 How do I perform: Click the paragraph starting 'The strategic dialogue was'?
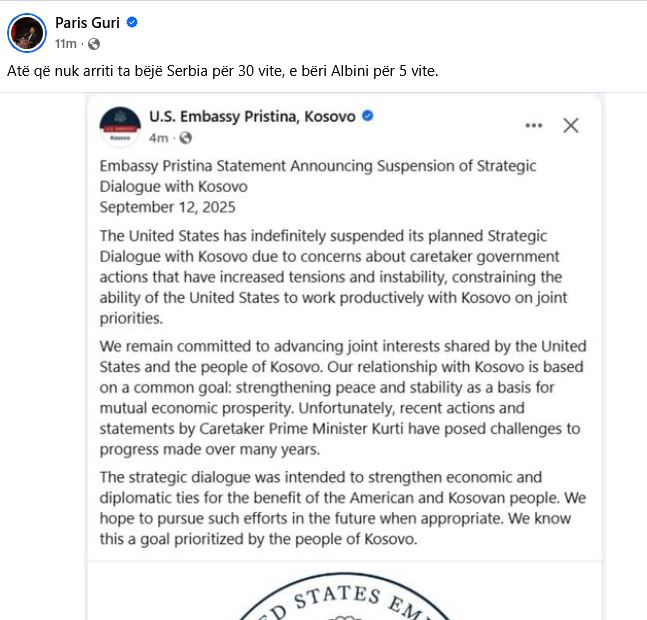tap(342, 508)
